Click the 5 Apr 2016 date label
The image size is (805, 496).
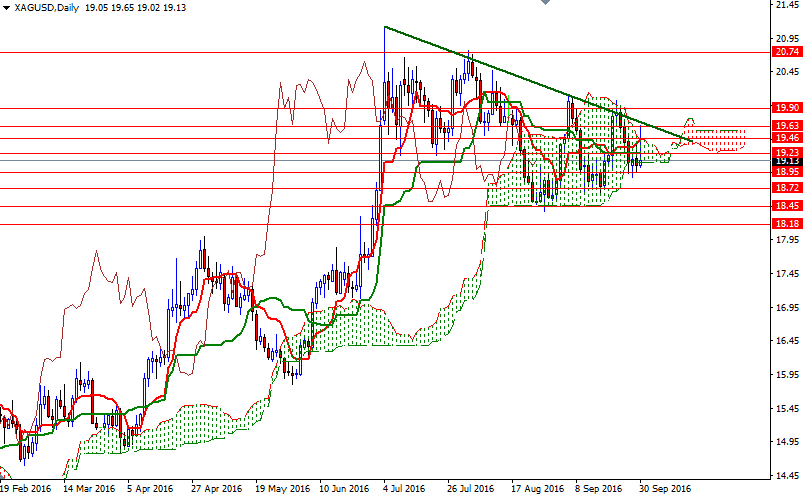pyautogui.click(x=149, y=488)
